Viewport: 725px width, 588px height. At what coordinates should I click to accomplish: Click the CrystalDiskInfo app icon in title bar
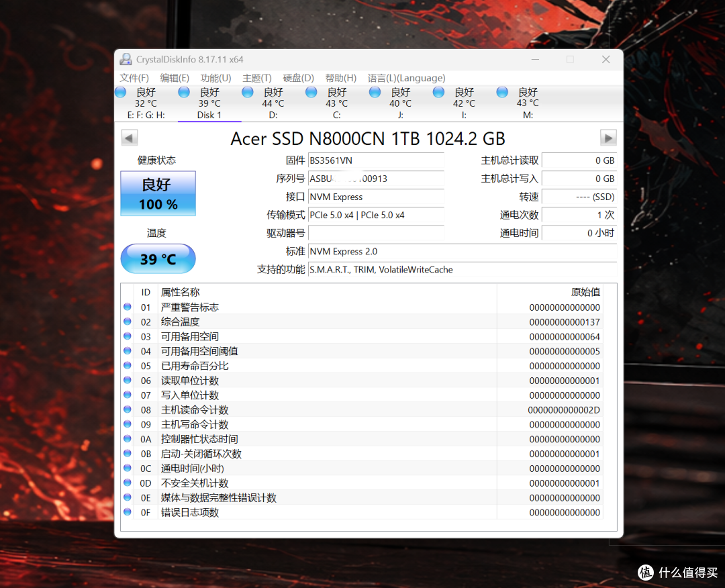pyautogui.click(x=126, y=59)
